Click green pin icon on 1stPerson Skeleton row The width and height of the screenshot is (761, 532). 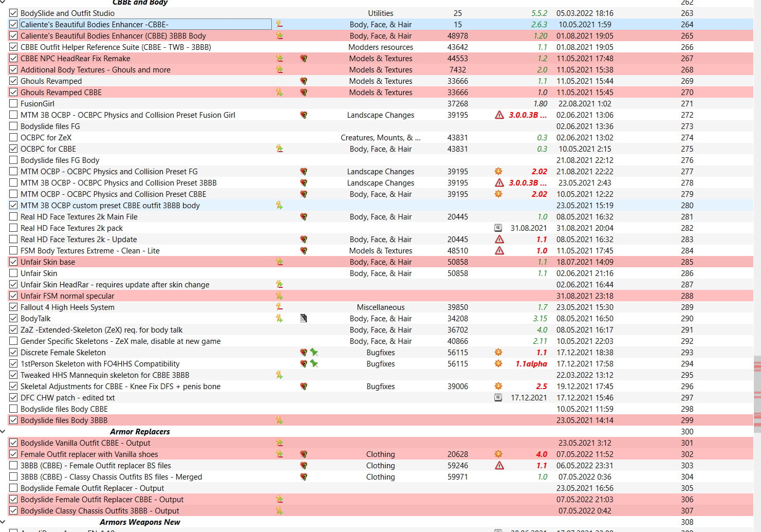pos(314,364)
